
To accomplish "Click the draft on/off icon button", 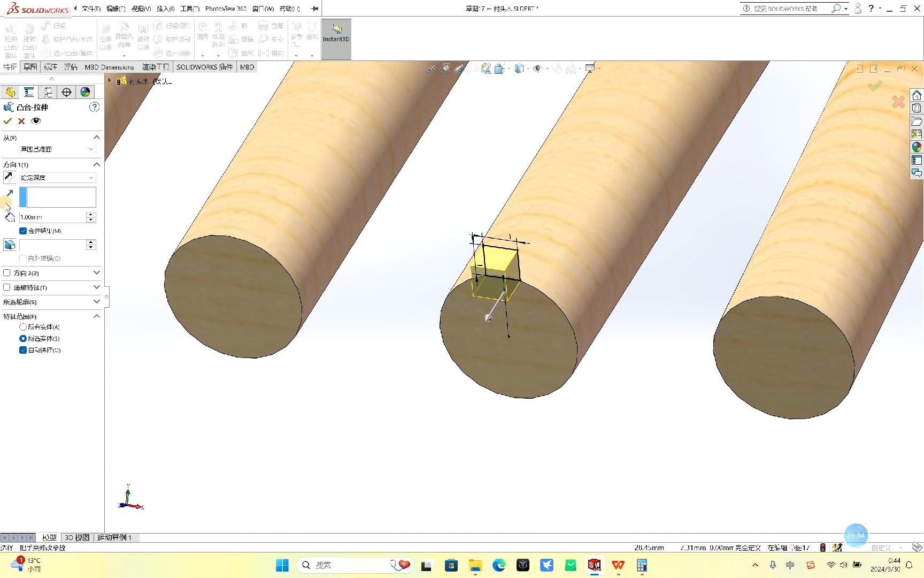I will [10, 245].
